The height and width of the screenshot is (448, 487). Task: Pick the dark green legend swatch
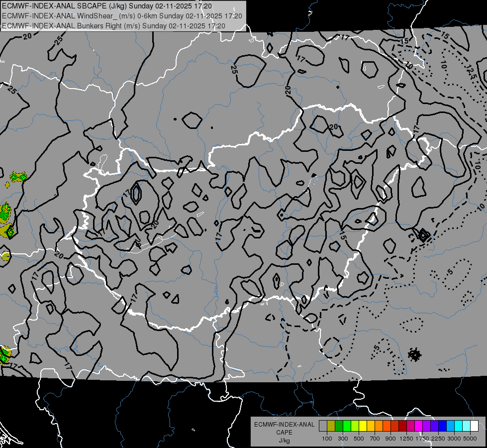tap(339, 426)
